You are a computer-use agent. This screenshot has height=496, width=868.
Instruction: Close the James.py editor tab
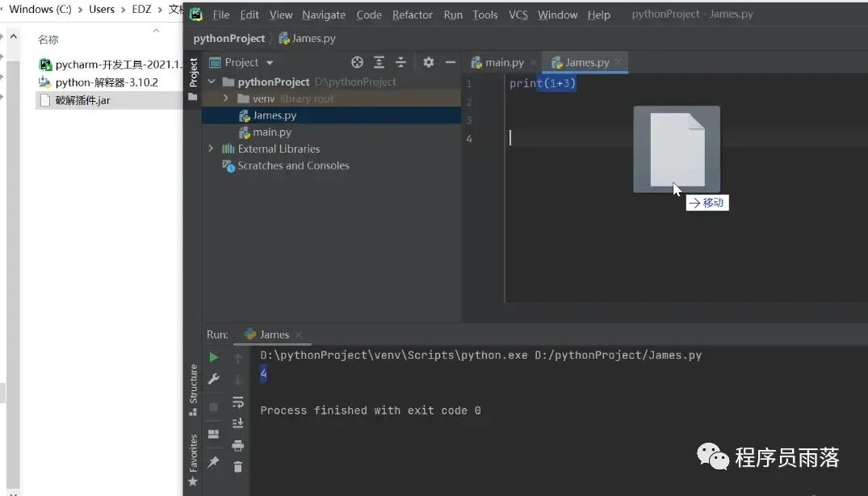pos(619,62)
